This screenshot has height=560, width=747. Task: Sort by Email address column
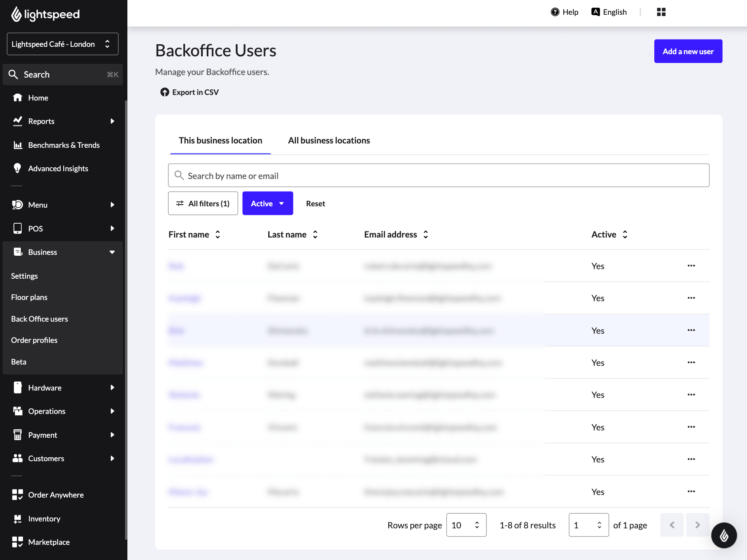coord(425,234)
